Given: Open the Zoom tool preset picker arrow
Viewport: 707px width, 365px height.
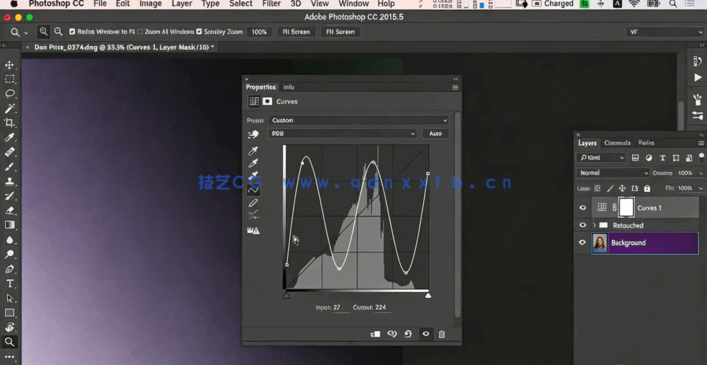Looking at the screenshot, I should (26, 32).
